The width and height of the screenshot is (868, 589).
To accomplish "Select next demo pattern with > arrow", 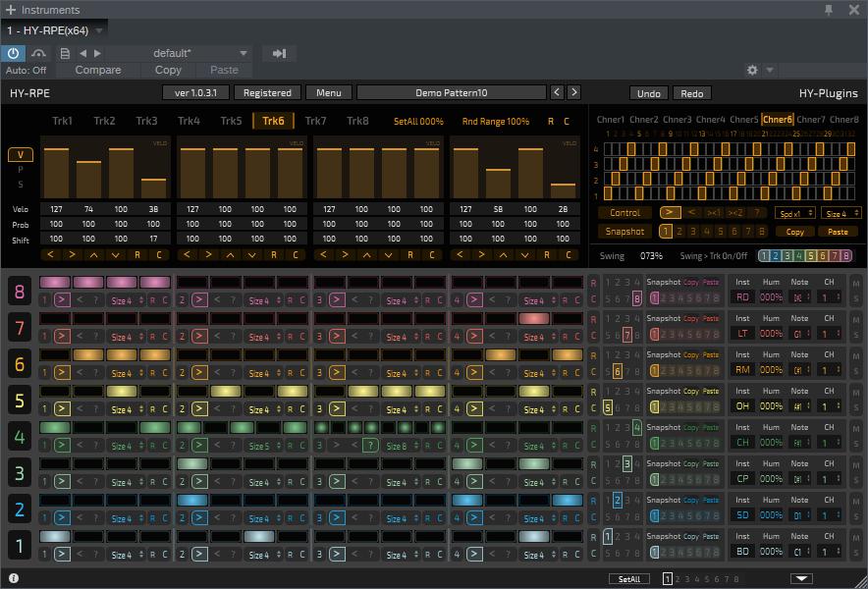I will pyautogui.click(x=574, y=92).
